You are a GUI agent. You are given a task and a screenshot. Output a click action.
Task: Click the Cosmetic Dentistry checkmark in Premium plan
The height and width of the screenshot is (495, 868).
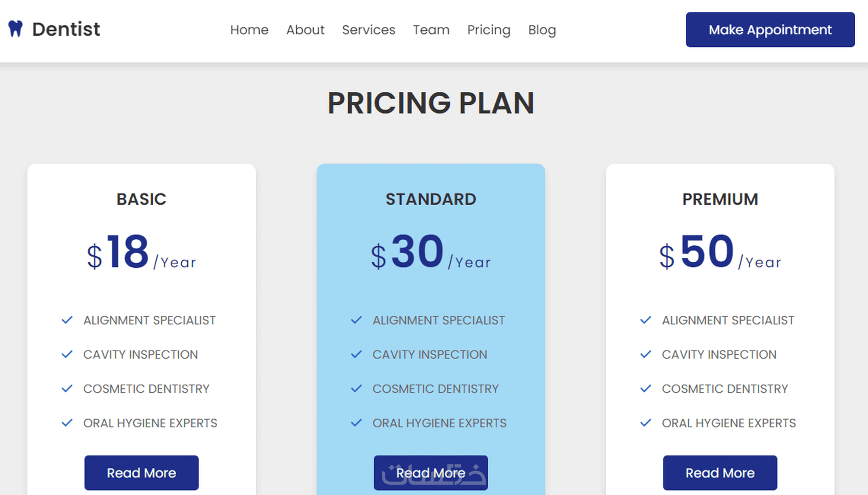point(646,389)
